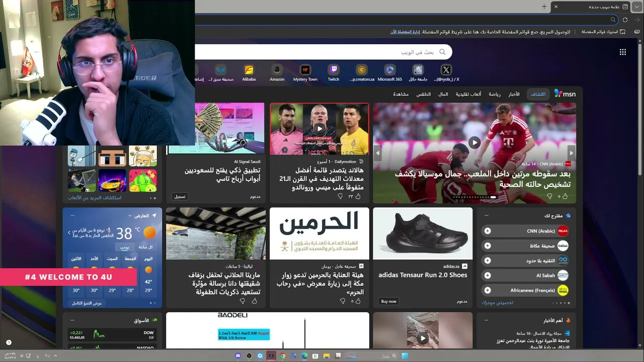Play the Haaland, Messi, Ronaldo video
The image size is (644, 362).
(x=319, y=129)
